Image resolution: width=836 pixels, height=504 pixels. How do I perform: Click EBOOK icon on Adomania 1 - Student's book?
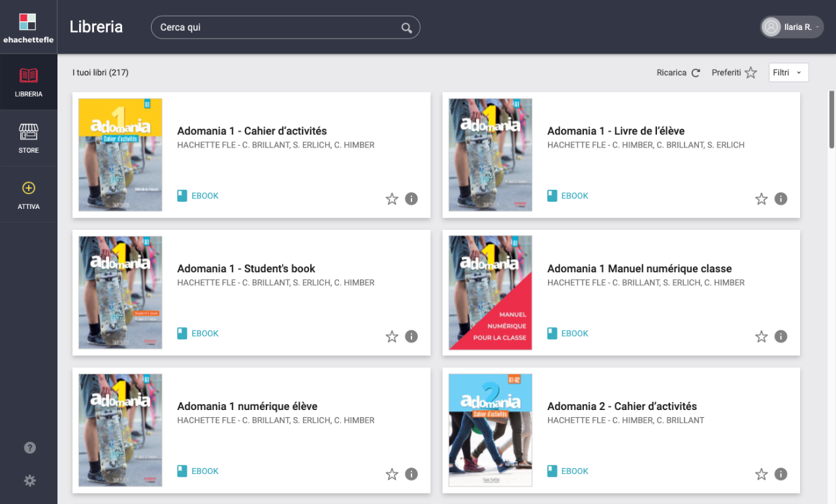[182, 334]
